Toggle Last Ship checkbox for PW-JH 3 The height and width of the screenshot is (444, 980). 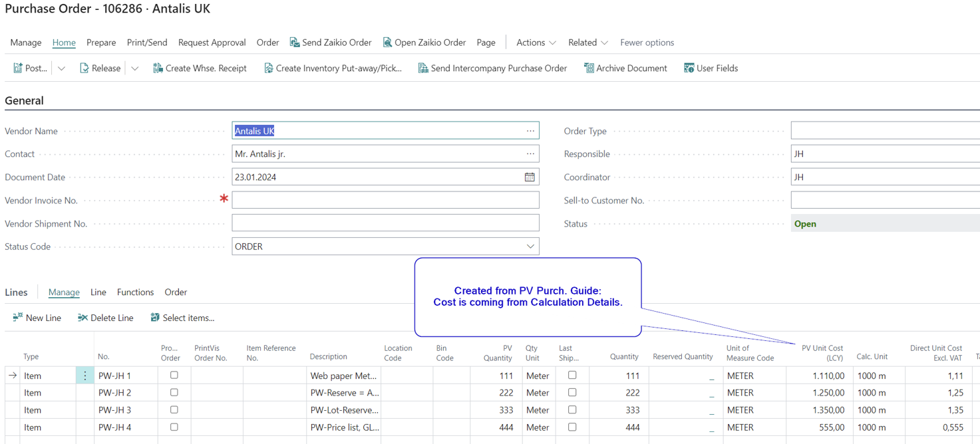point(572,410)
